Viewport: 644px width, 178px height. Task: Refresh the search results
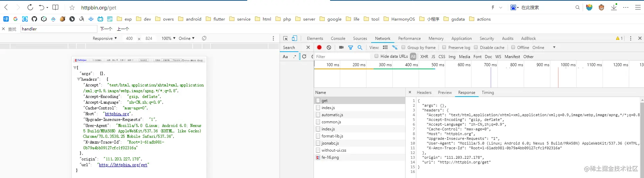click(x=304, y=56)
